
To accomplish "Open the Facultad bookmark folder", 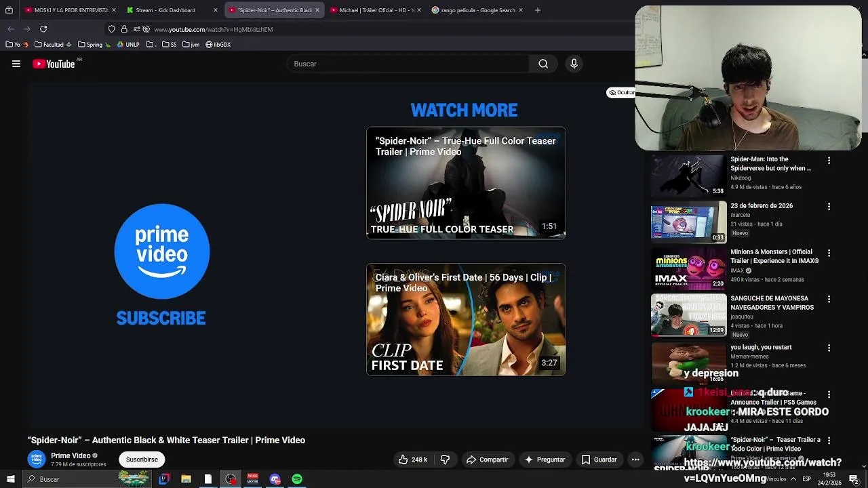I will 53,45.
